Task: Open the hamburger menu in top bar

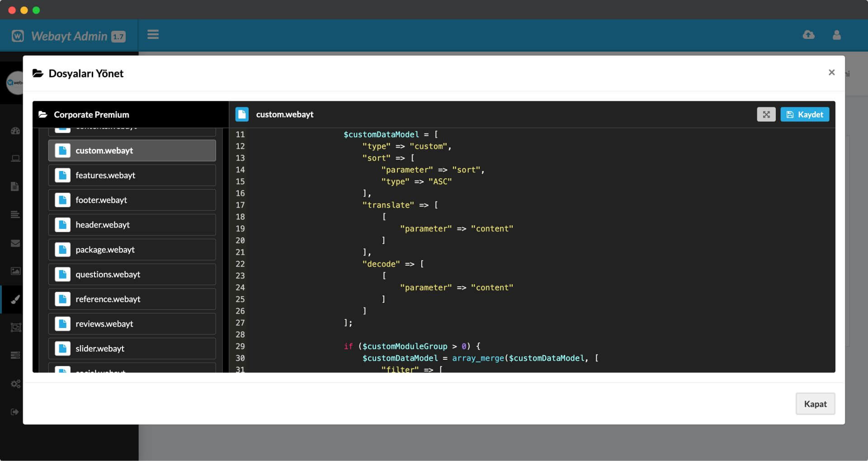Action: point(153,35)
